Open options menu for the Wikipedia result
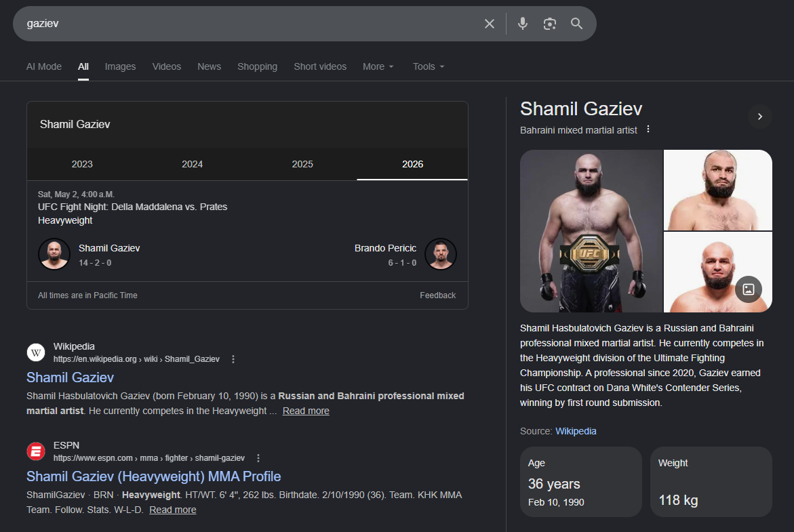 233,359
